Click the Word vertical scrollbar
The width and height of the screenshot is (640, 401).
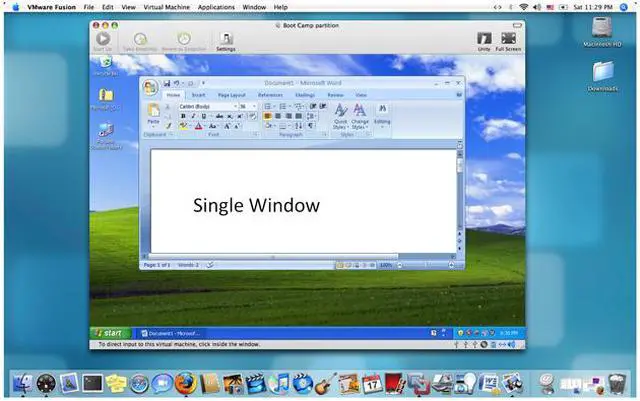tap(460, 192)
